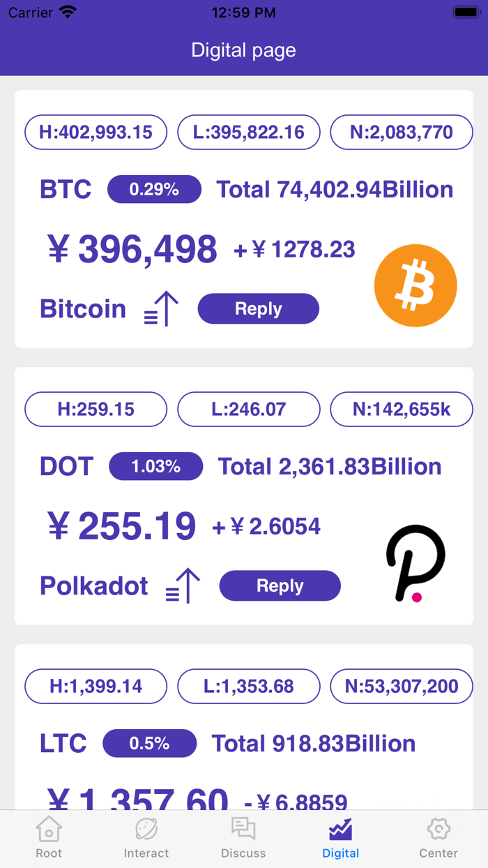Open the Center settings gear tab
This screenshot has height=868, width=488.
point(439,838)
